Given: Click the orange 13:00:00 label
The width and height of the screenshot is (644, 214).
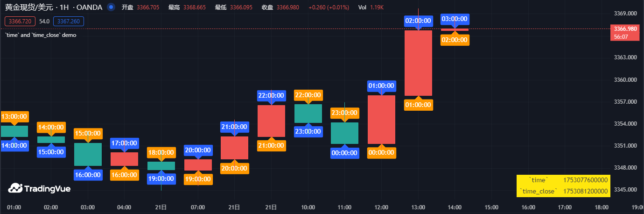Looking at the screenshot, I should tap(14, 116).
